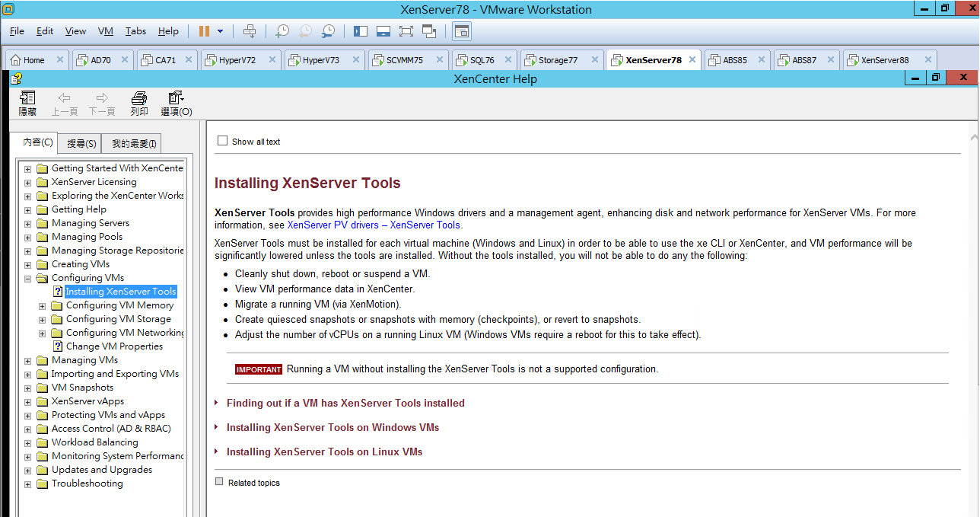Click the console view icon
The width and height of the screenshot is (980, 517).
tap(462, 31)
